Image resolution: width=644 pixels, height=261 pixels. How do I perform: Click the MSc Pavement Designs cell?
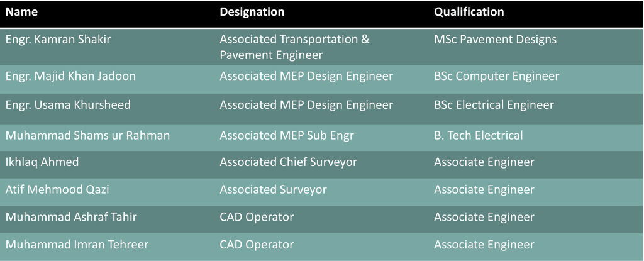[496, 40]
